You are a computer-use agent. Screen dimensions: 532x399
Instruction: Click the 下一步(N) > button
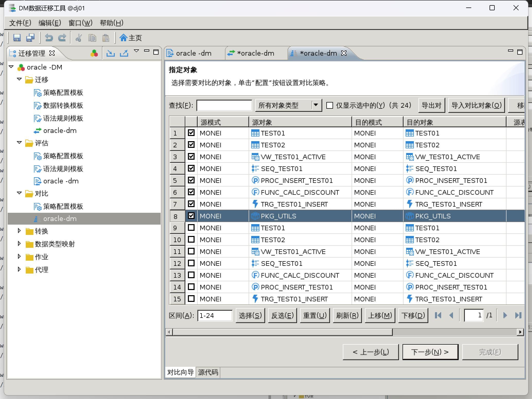pos(430,352)
